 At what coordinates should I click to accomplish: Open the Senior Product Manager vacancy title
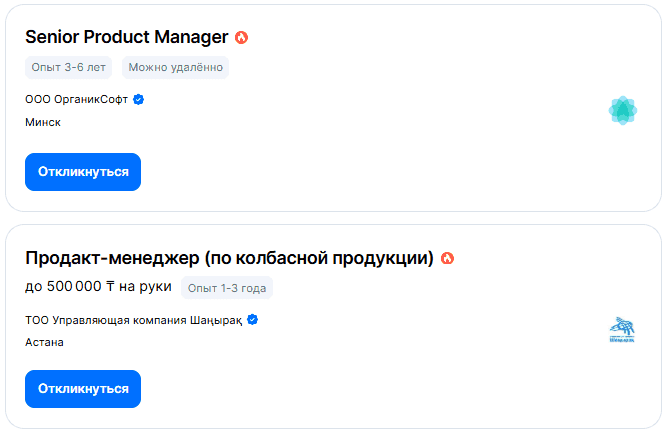point(126,38)
